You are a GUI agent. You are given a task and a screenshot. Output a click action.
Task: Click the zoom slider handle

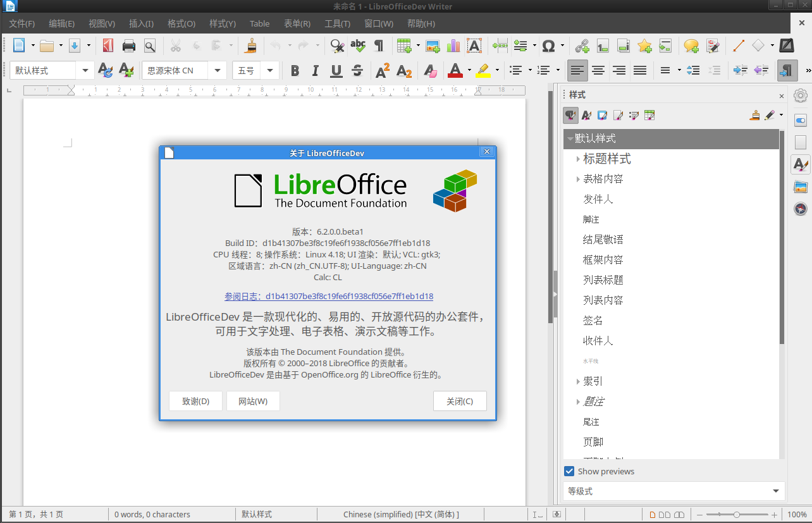737,515
